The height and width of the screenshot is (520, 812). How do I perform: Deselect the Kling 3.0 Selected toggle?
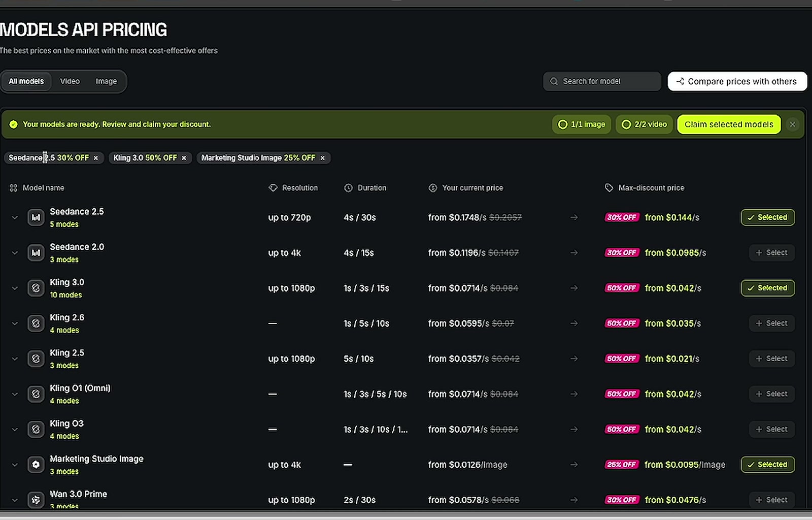(768, 288)
